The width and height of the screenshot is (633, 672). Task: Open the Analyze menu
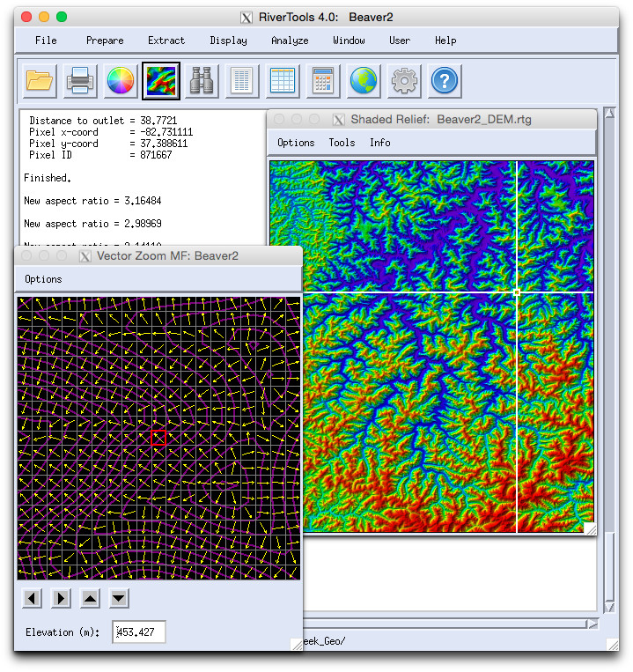tap(290, 41)
